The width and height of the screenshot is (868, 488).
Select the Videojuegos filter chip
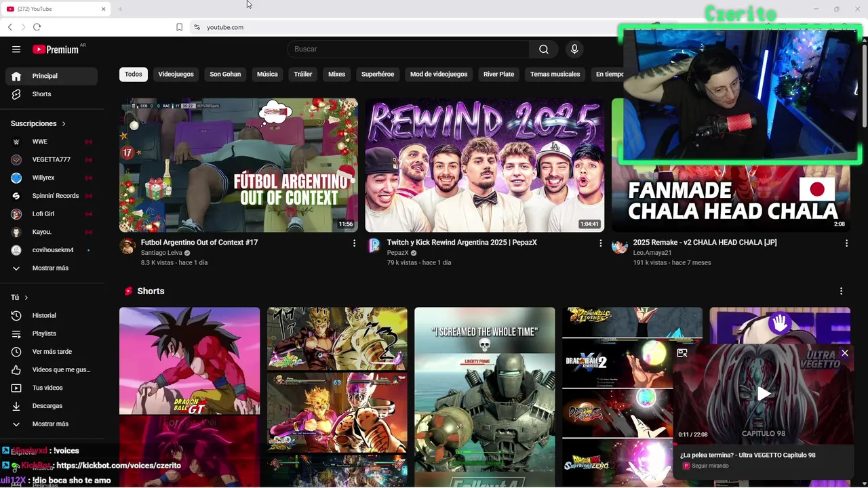click(x=176, y=74)
